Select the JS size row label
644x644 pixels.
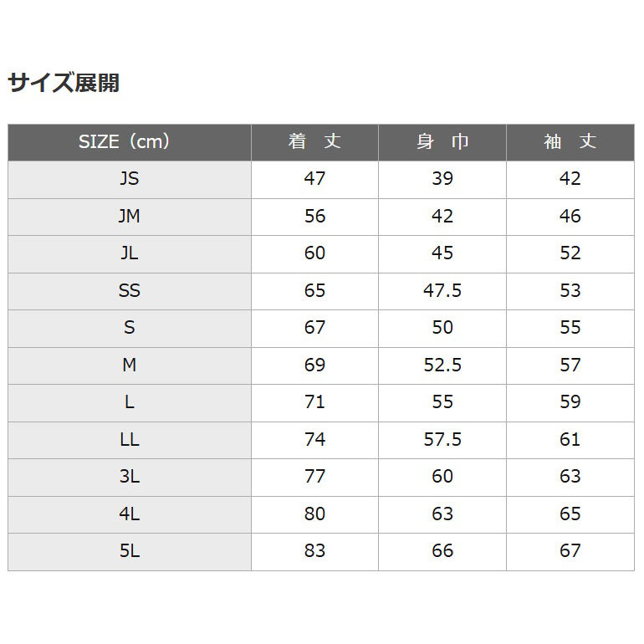tap(130, 179)
